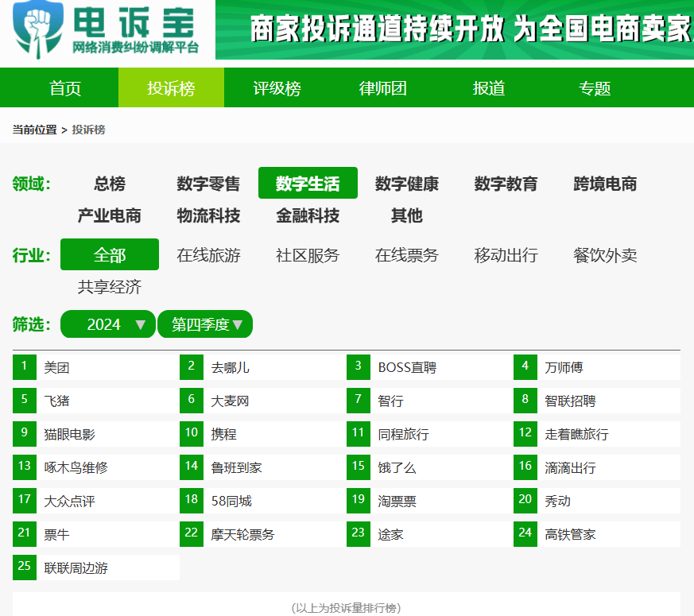Select the 总榜 domain filter

pyautogui.click(x=110, y=184)
